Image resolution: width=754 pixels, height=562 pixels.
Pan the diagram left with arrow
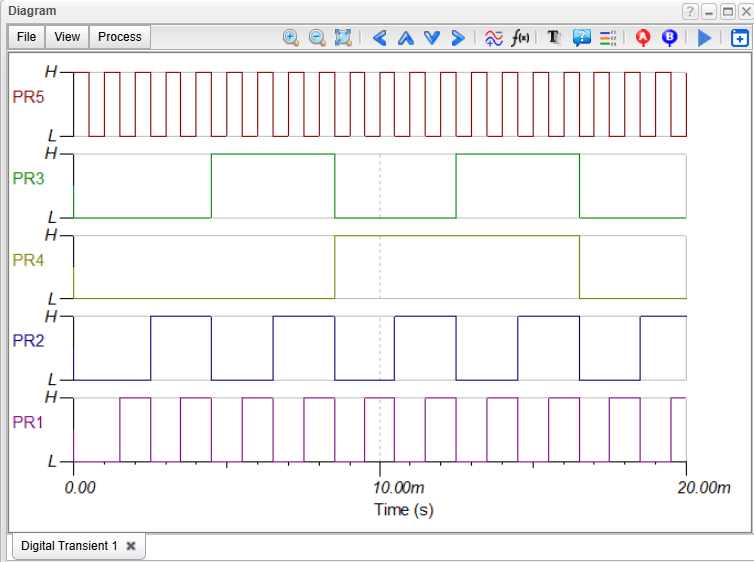point(379,37)
